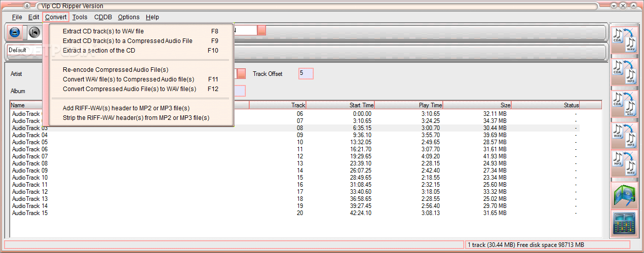Viewport: 644px width, 253px height.
Task: Choose Convert Compressed Audio File(s) to WAV
Action: pyautogui.click(x=140, y=89)
